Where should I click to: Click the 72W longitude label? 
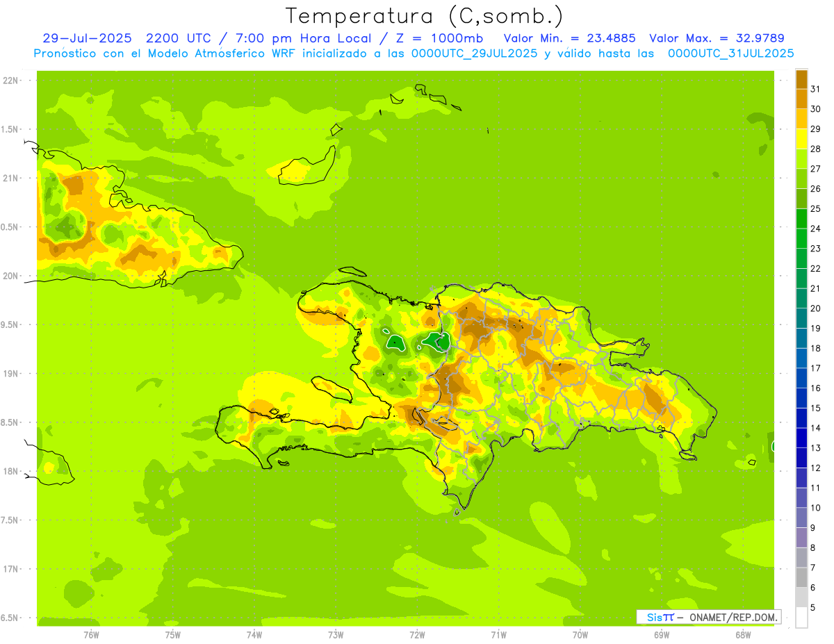click(x=417, y=634)
